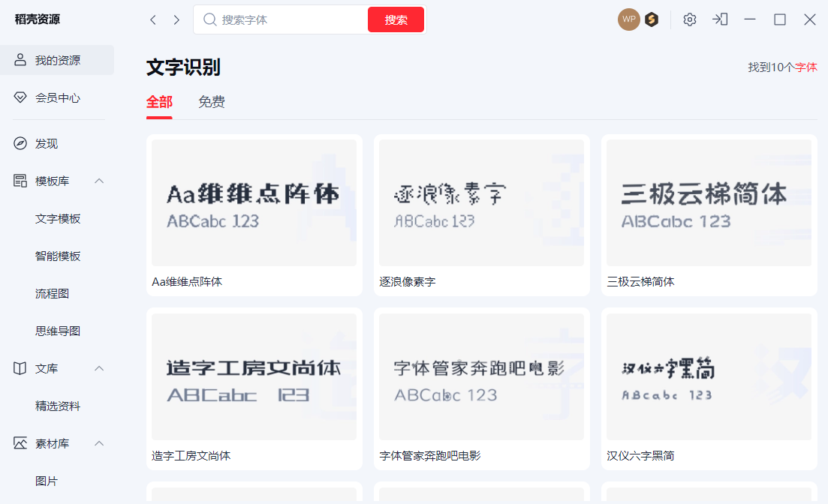828x504 pixels.
Task: Click the 模板库 template icon
Action: (x=20, y=181)
